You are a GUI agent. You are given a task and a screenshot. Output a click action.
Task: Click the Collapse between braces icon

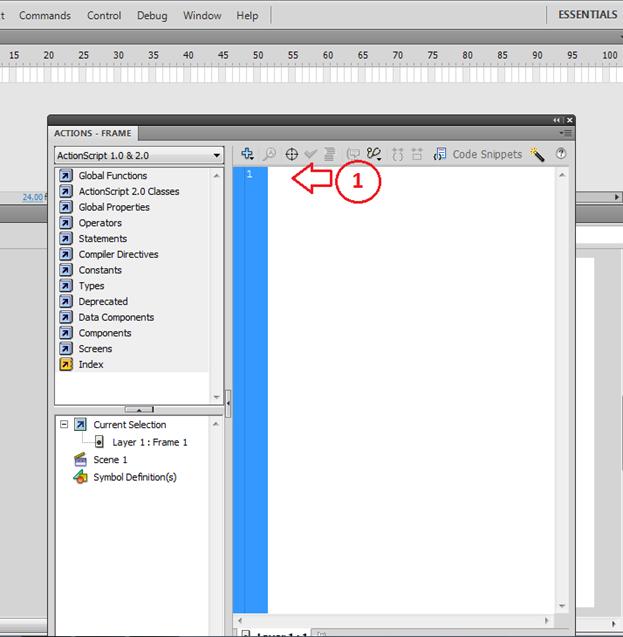[398, 154]
